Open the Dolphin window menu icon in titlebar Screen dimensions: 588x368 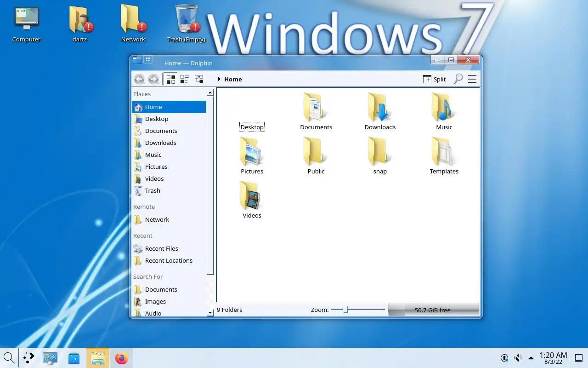click(x=137, y=59)
